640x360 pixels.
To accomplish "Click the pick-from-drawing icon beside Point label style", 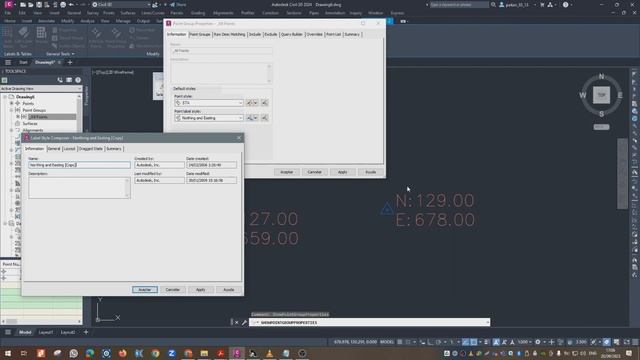I will click(264, 118).
